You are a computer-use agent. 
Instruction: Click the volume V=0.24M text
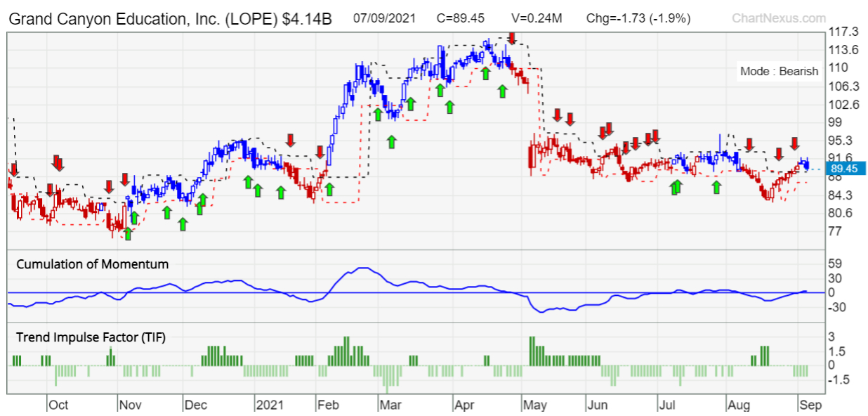tap(536, 18)
